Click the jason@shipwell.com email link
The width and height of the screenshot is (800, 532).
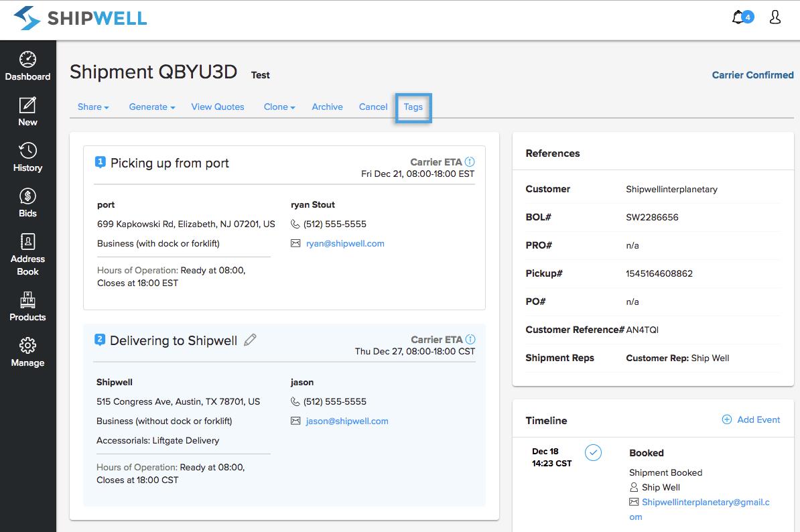click(347, 421)
